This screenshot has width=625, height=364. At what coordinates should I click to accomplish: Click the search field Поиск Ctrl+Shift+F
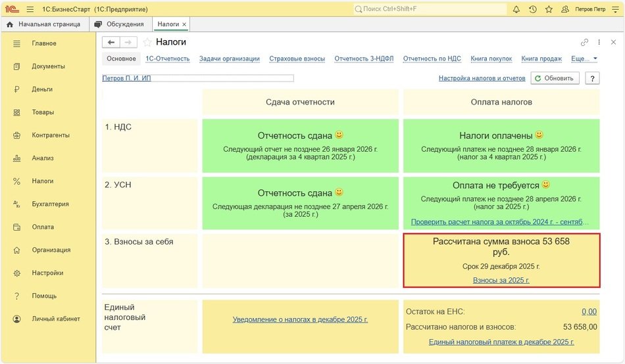tap(428, 9)
